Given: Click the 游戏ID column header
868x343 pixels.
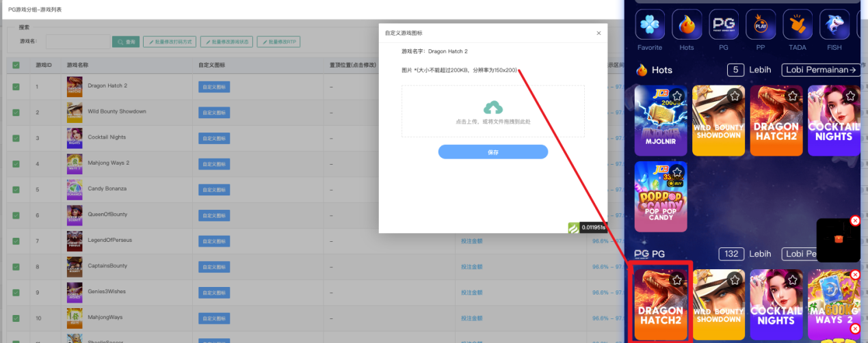Looking at the screenshot, I should click(44, 65).
